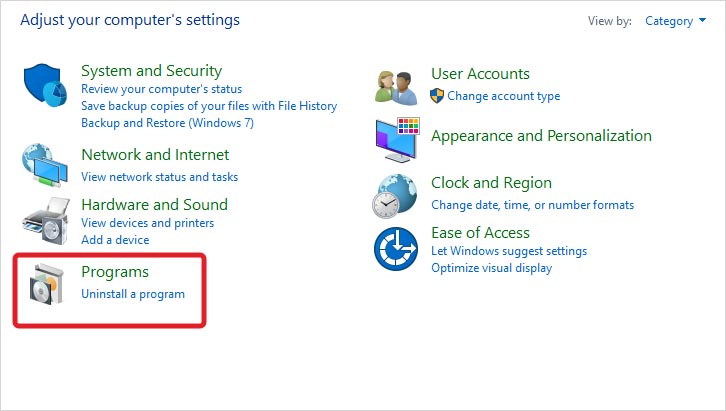
Task: Open Save backup copies with File History
Action: (209, 106)
